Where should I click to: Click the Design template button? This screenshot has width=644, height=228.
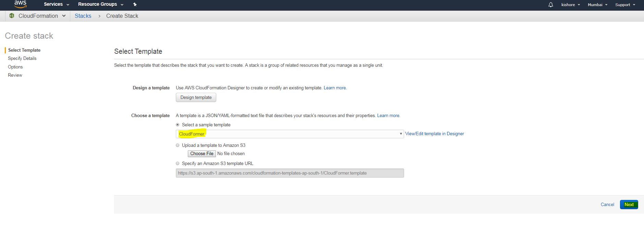pos(196,98)
